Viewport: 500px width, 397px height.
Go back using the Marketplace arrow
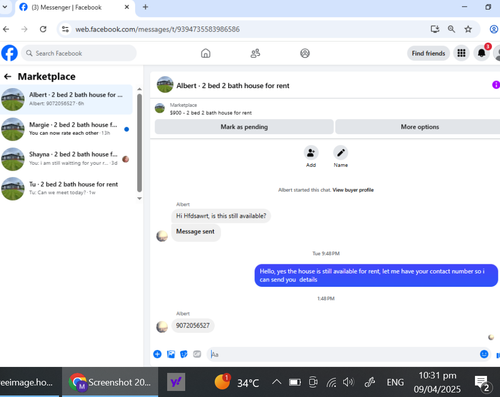point(8,77)
